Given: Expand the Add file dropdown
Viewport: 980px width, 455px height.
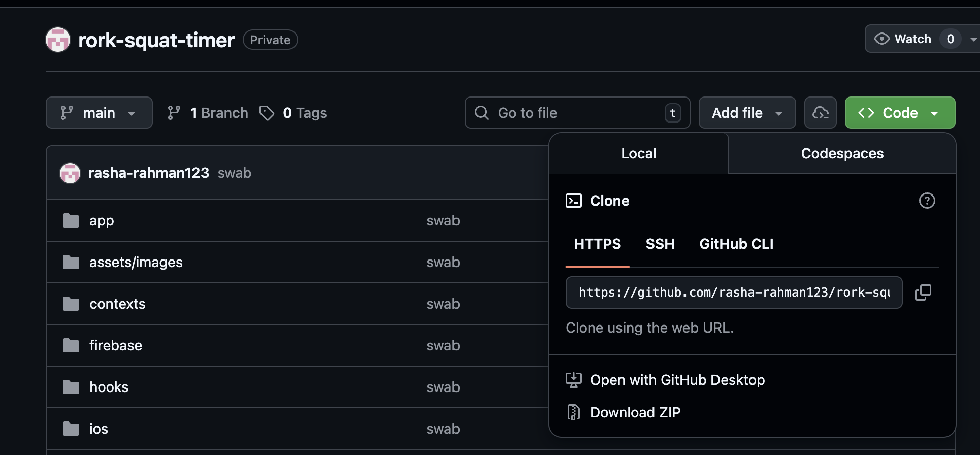Looking at the screenshot, I should pyautogui.click(x=747, y=113).
